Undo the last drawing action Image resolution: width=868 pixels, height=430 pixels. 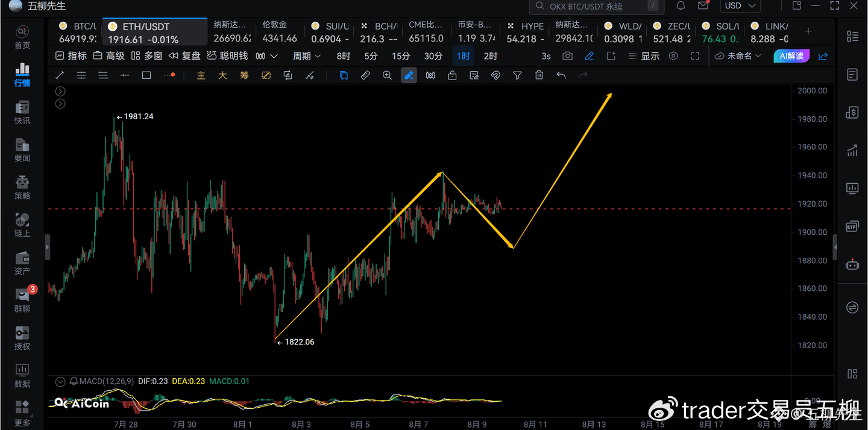(x=561, y=75)
